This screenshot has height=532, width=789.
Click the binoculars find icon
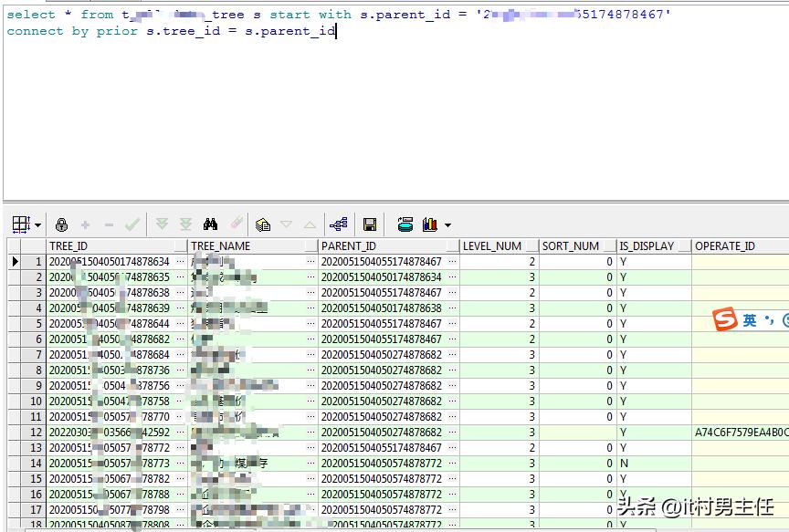pos(210,224)
